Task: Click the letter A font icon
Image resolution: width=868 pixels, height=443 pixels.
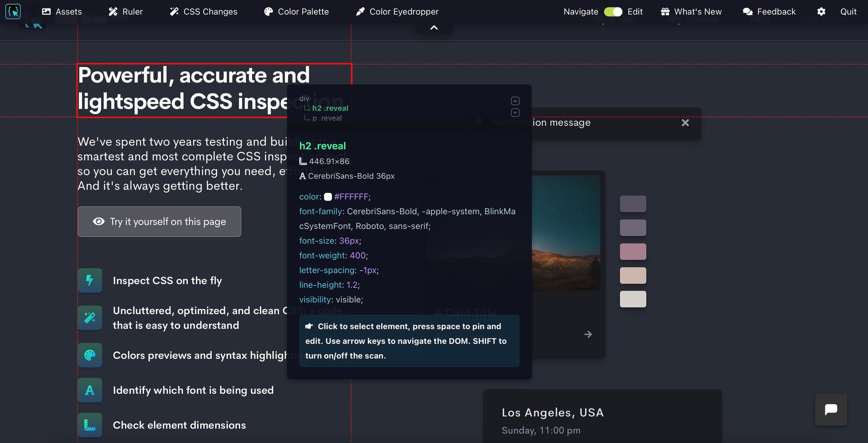Action: (x=90, y=390)
